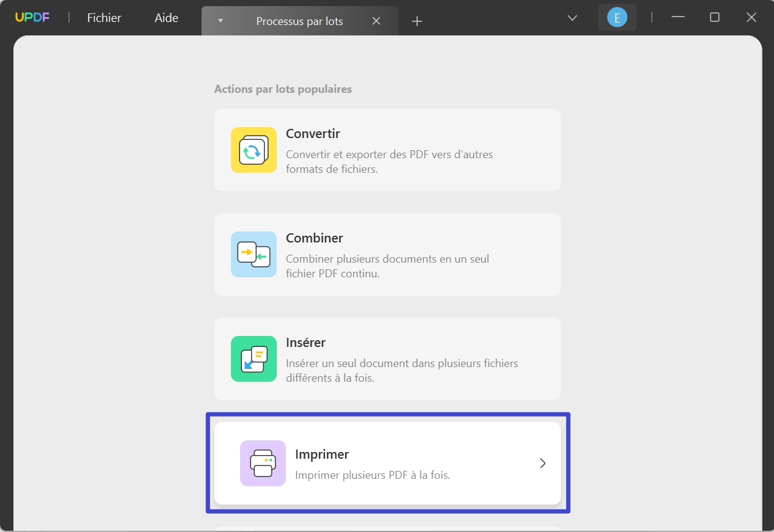Viewport: 774px width, 532px height.
Task: Click the arrow chevron on the Imprimer card
Action: point(542,463)
